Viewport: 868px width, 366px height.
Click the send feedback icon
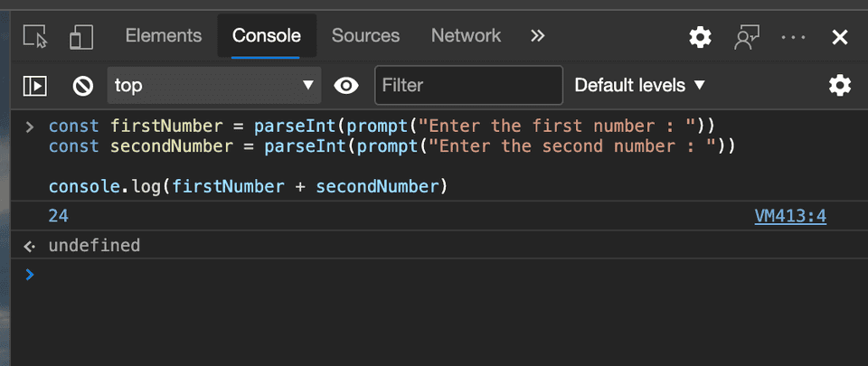tap(747, 36)
